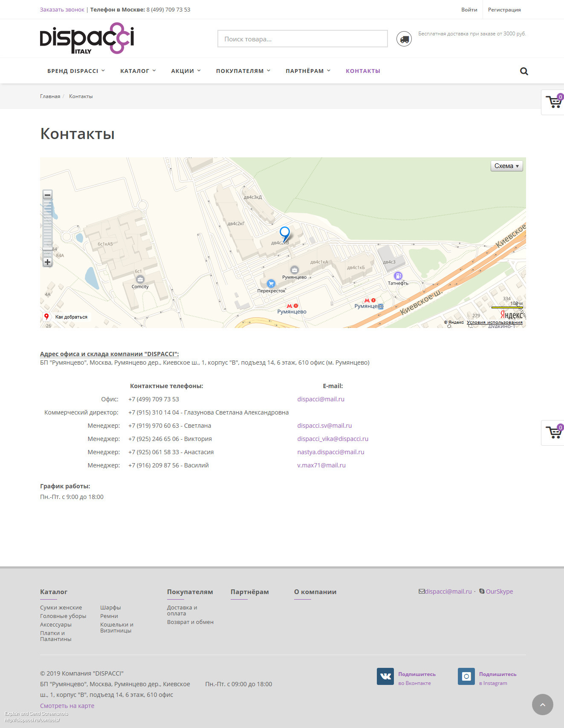Click the VKontakte social icon

click(x=385, y=676)
